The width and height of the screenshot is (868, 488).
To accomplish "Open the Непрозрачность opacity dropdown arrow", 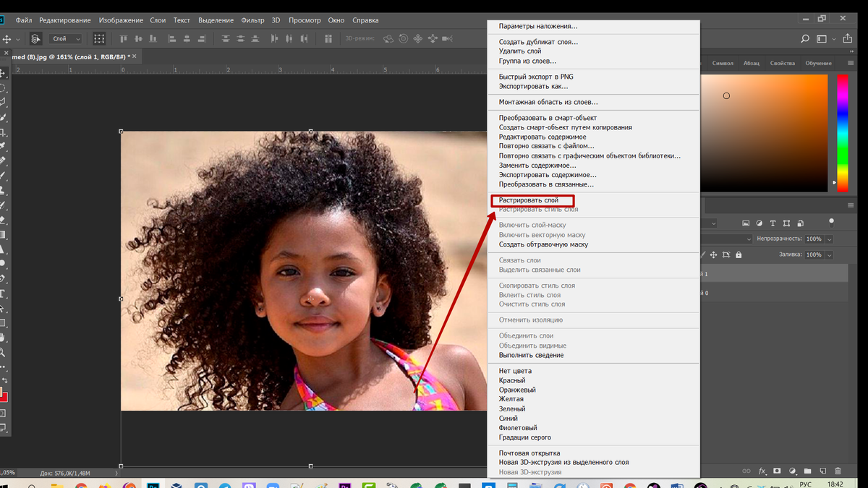I will pyautogui.click(x=829, y=239).
